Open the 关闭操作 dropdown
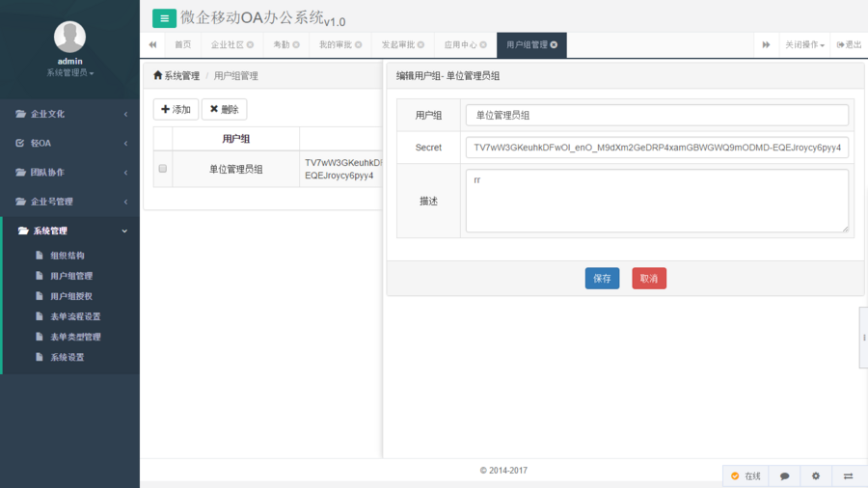 (x=804, y=44)
